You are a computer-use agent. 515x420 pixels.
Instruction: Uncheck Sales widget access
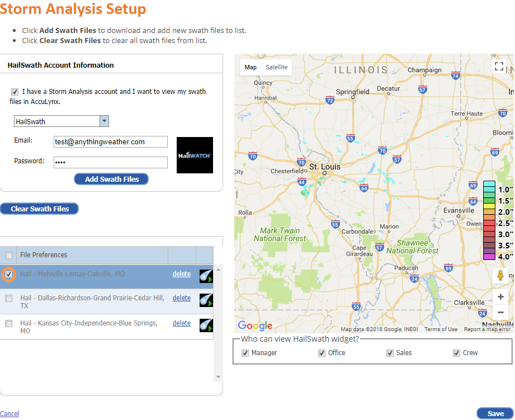[x=390, y=353]
